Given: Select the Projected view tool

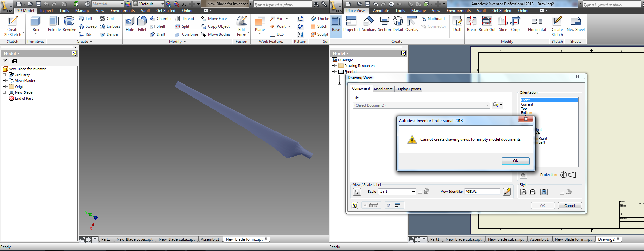Looking at the screenshot, I should [351, 24].
